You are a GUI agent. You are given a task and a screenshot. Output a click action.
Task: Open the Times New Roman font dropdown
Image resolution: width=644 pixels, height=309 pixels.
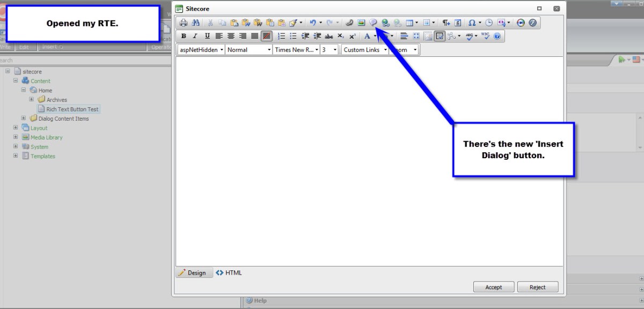pyautogui.click(x=296, y=50)
